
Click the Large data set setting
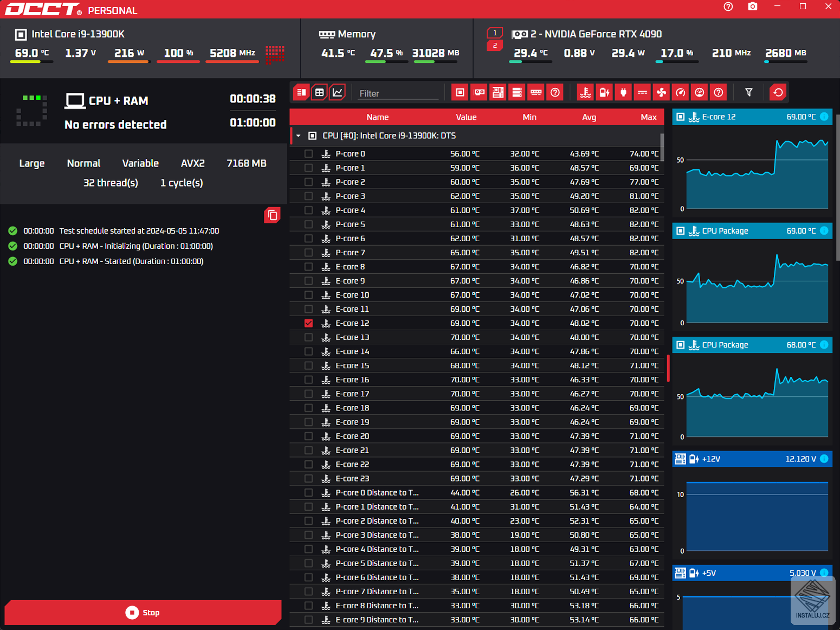point(32,163)
